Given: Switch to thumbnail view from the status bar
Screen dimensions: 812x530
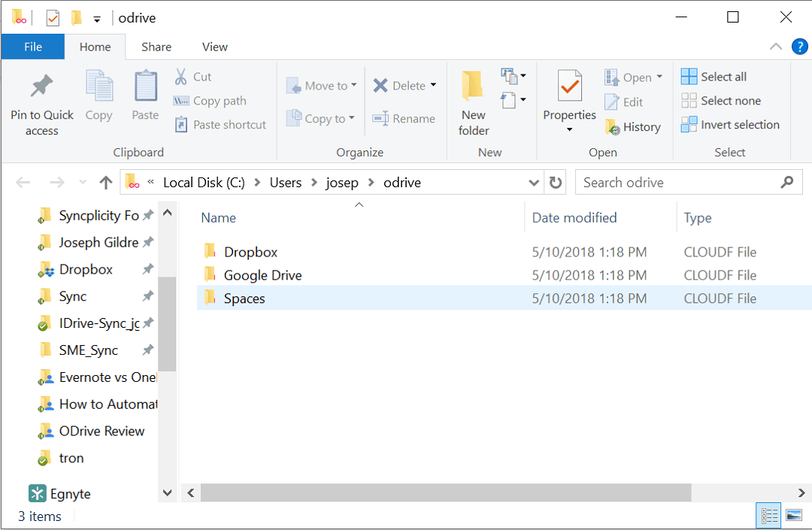Looking at the screenshot, I should [793, 516].
